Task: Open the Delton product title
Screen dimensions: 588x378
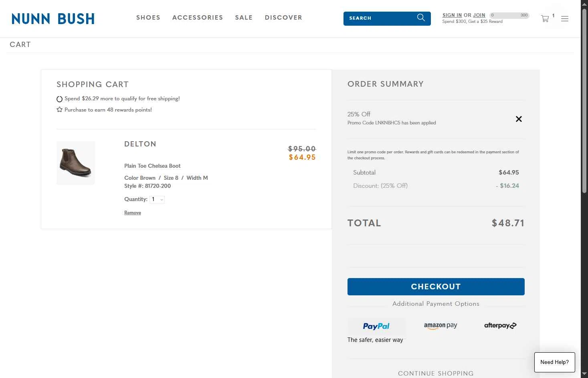Action: pos(140,144)
